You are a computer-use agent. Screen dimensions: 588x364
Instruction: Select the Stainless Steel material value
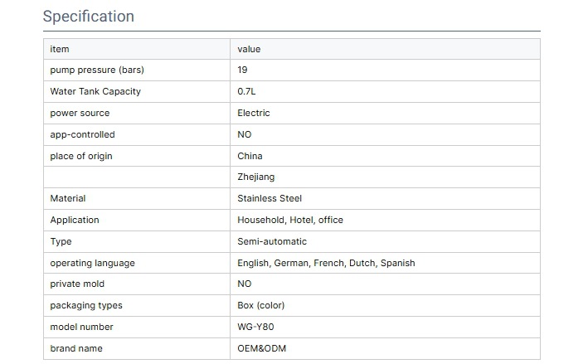pyautogui.click(x=270, y=198)
